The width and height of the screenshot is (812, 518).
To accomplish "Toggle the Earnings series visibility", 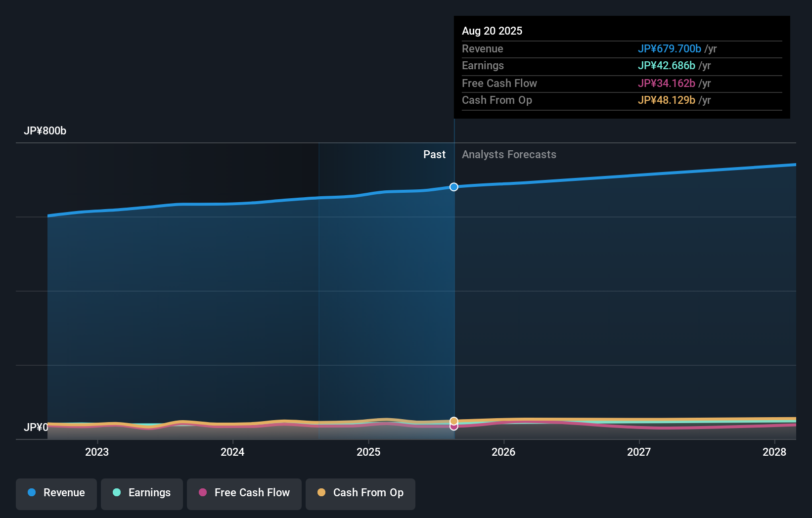I will pos(141,494).
